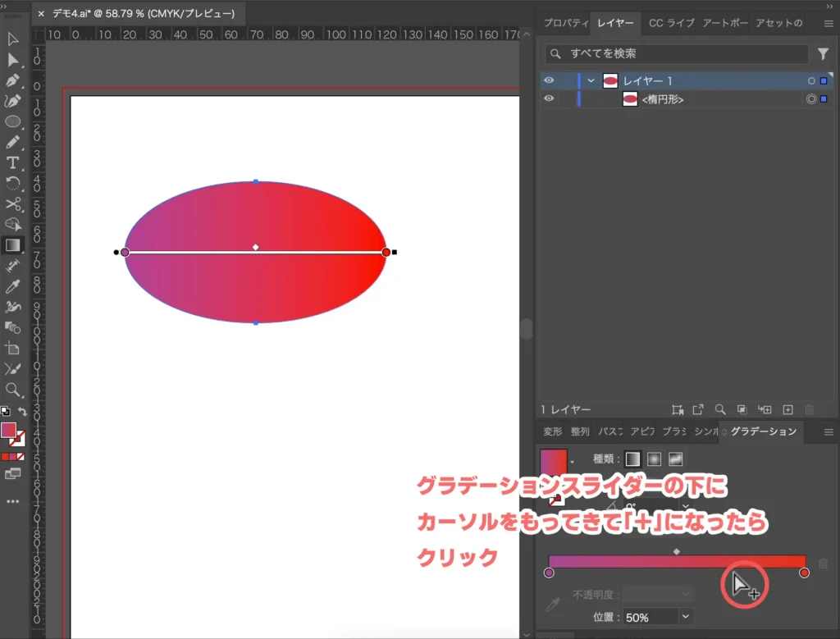The image size is (840, 639).
Task: Select the Pen tool in the toolbar
Action: [12, 80]
